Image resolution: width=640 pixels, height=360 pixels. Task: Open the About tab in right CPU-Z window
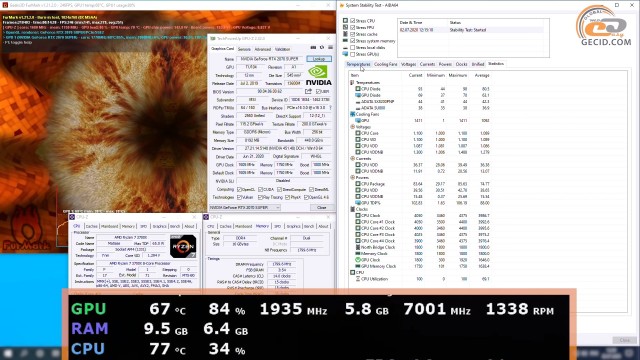323,226
